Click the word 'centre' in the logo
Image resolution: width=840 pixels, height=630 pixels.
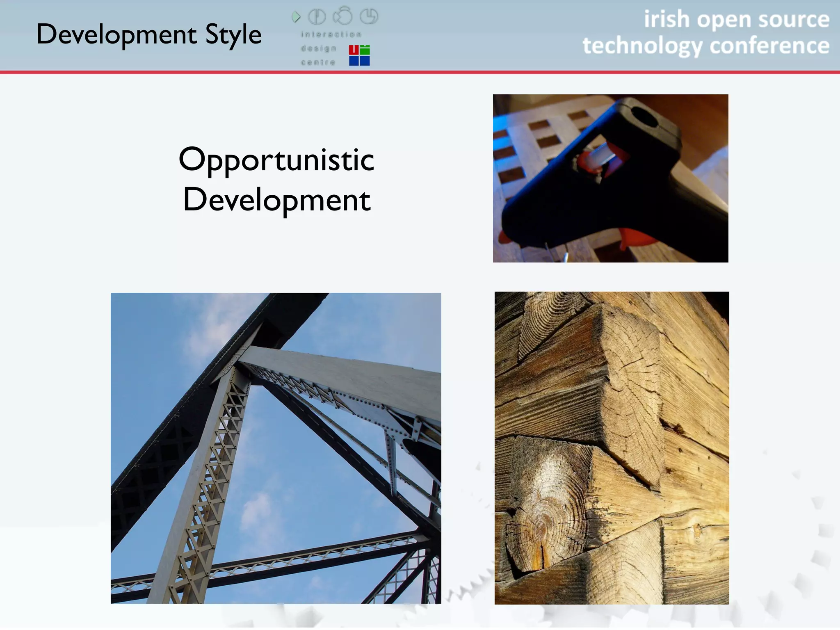pyautogui.click(x=318, y=62)
